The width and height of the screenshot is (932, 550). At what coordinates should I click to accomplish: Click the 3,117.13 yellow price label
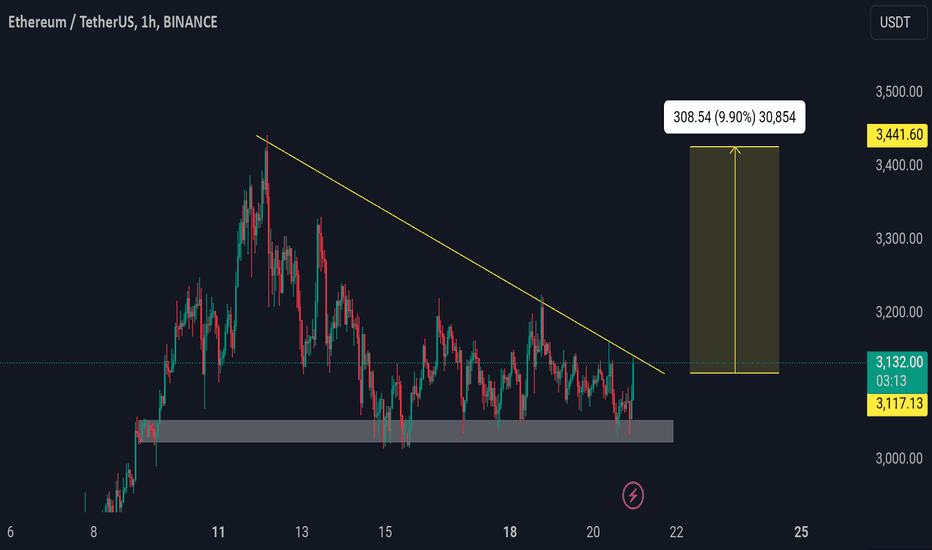point(897,404)
